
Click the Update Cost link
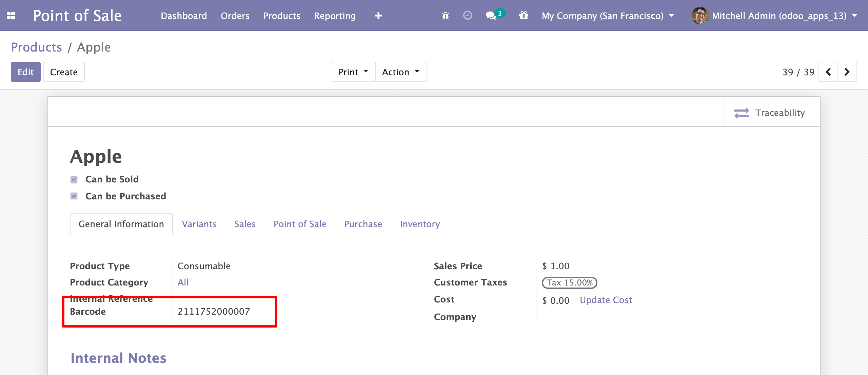tap(606, 300)
